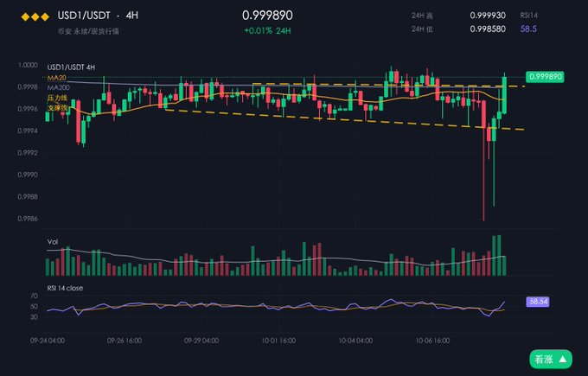Click the yellow diamonds logo icon

coord(35,16)
